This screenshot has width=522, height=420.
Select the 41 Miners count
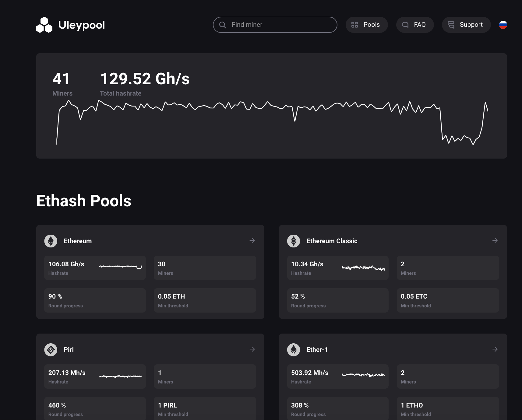point(61,79)
